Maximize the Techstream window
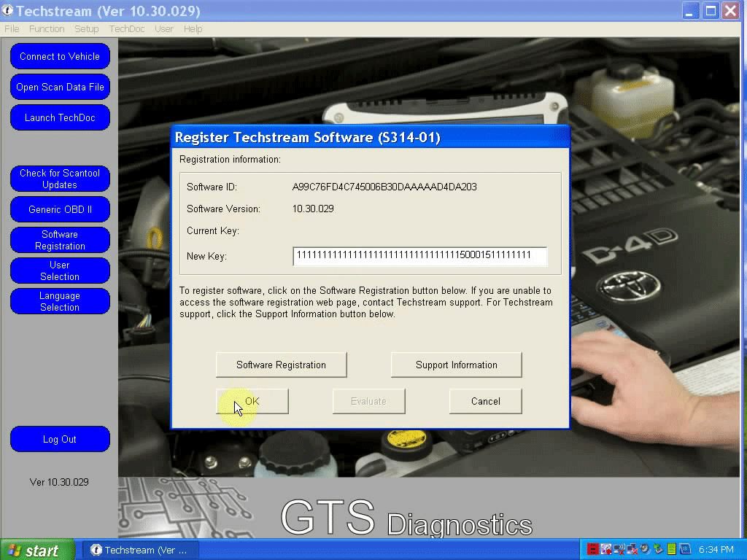This screenshot has height=560, width=747. click(711, 10)
